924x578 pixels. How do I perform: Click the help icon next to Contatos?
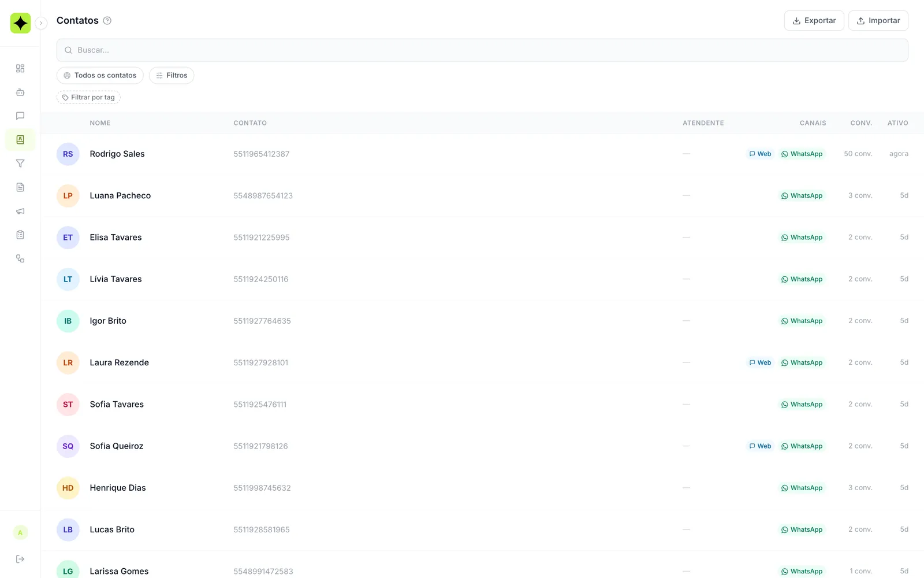pos(107,21)
